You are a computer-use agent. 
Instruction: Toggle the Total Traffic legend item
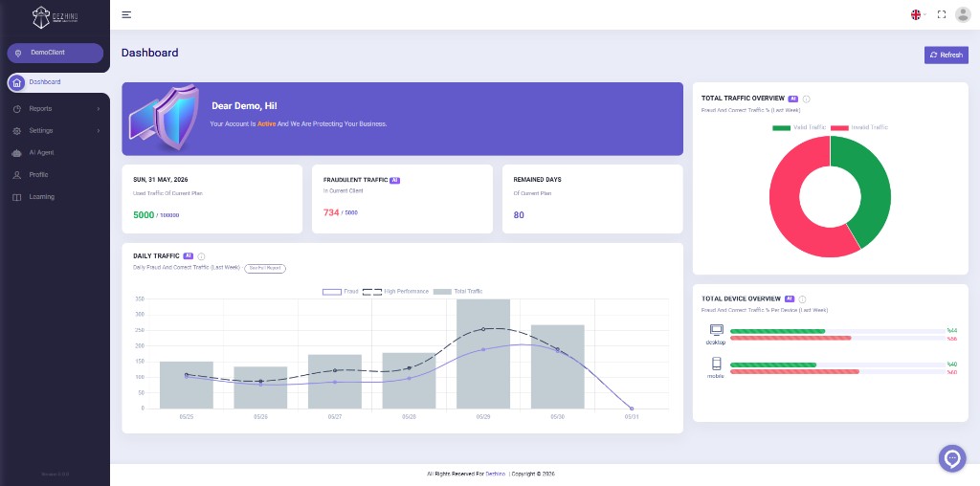click(x=458, y=292)
